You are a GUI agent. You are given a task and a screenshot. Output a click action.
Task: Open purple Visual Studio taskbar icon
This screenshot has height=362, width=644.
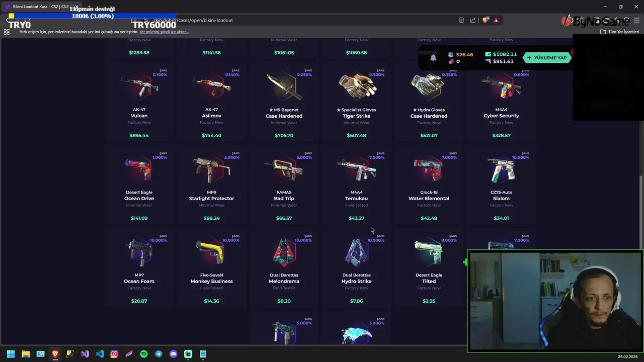coord(85,354)
